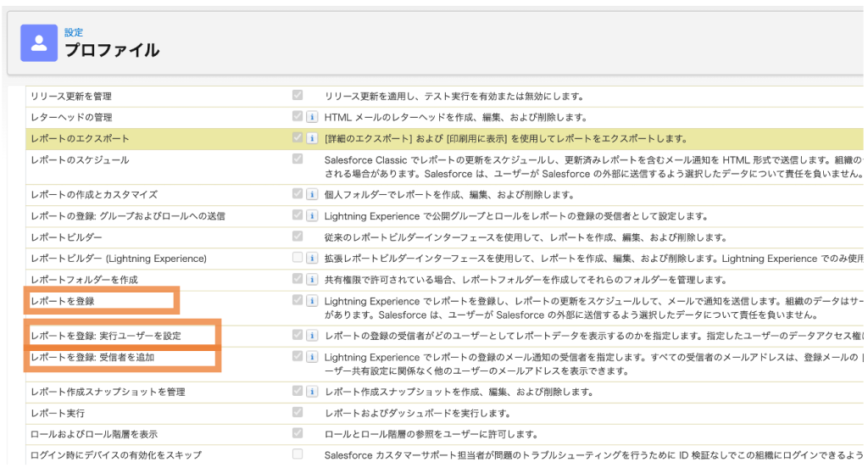Click info icon for レポートのエクスポート
The height and width of the screenshot is (468, 868).
312,138
